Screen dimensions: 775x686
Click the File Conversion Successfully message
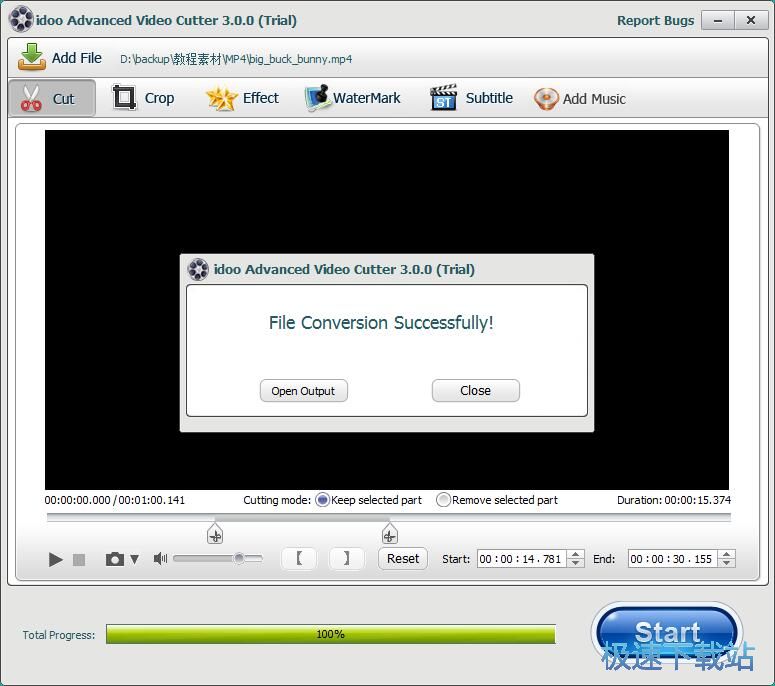point(381,323)
